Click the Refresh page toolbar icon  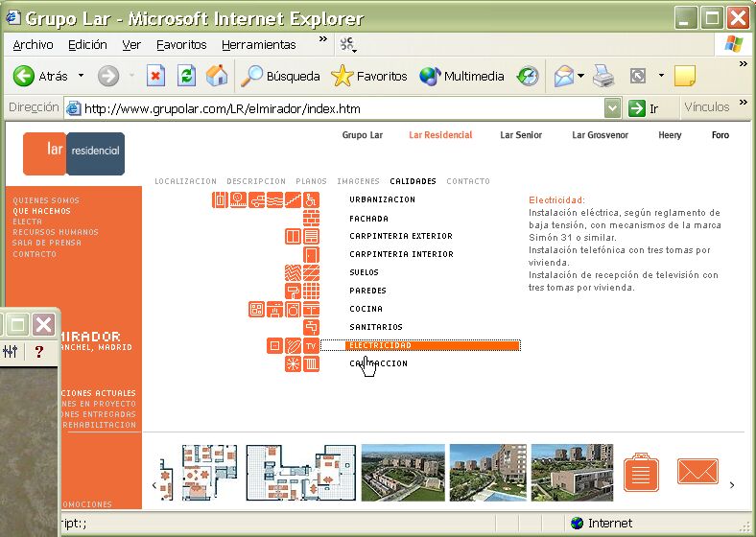tap(187, 77)
